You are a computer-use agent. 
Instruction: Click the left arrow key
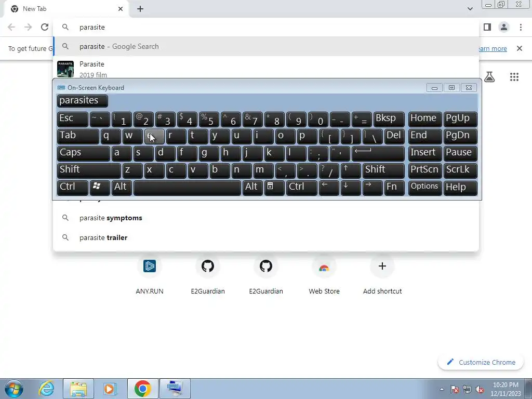click(x=329, y=188)
